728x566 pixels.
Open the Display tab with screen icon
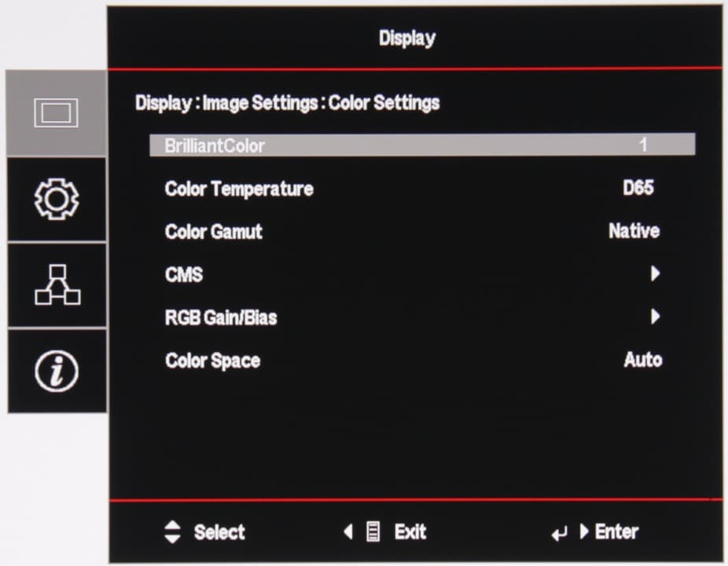(57, 113)
